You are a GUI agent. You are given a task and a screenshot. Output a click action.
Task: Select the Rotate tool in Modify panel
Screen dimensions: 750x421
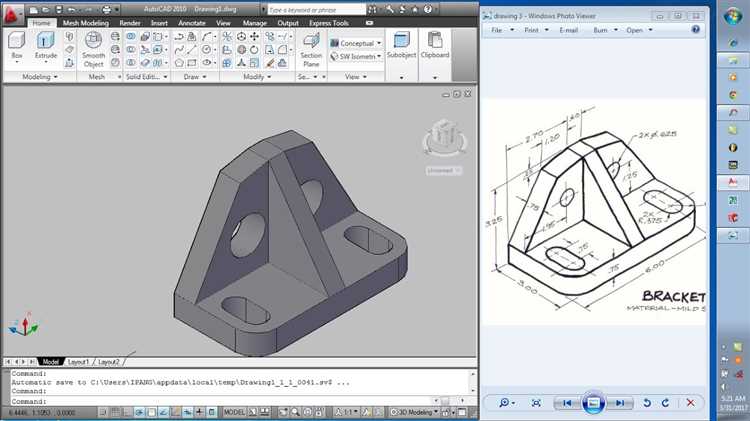[x=254, y=49]
